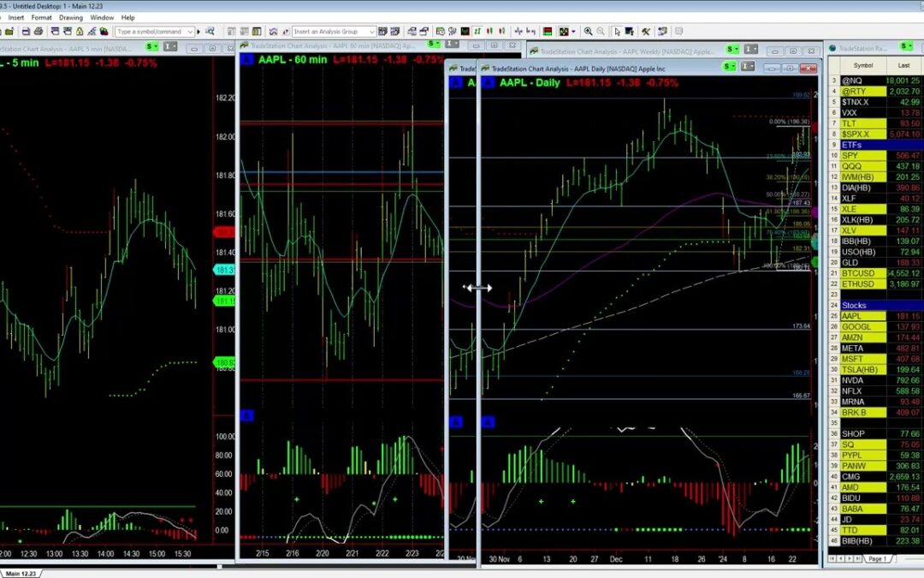
Task: Click the Zoom In magnifier icon
Action: click(588, 32)
